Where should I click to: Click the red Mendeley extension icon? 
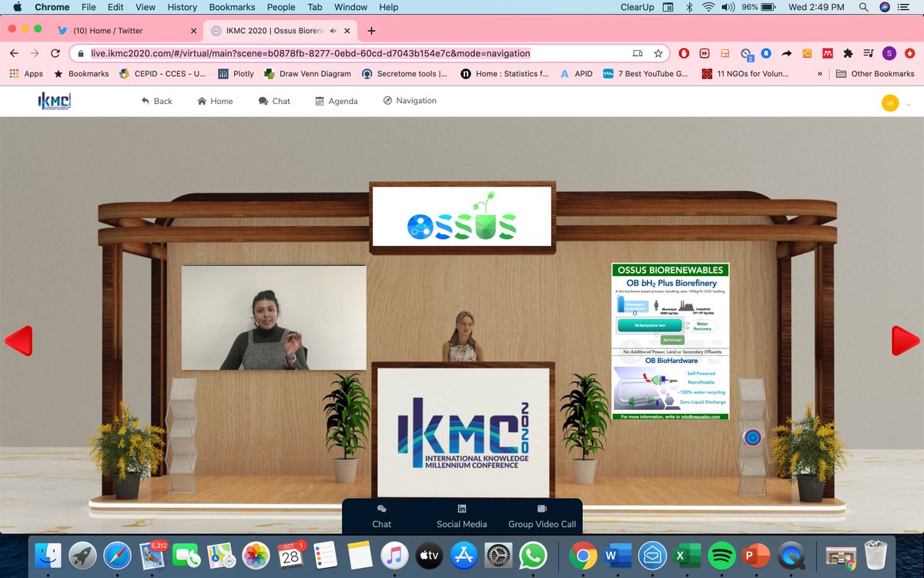828,53
